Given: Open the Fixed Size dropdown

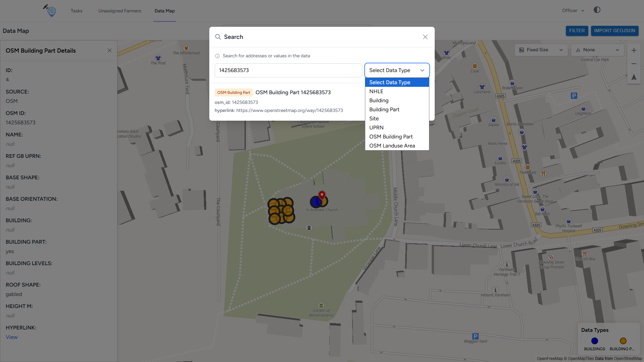Looking at the screenshot, I should [541, 50].
